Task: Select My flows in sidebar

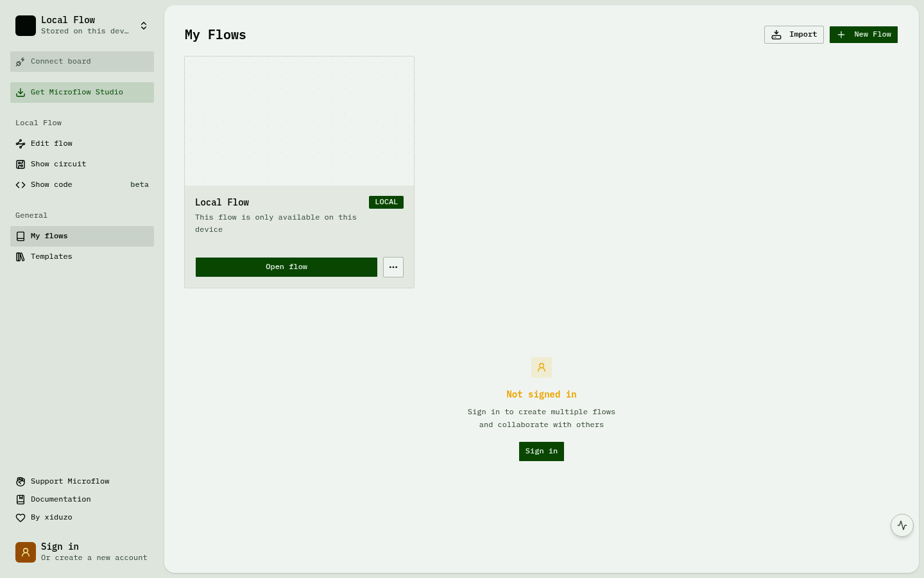Action: (82, 236)
